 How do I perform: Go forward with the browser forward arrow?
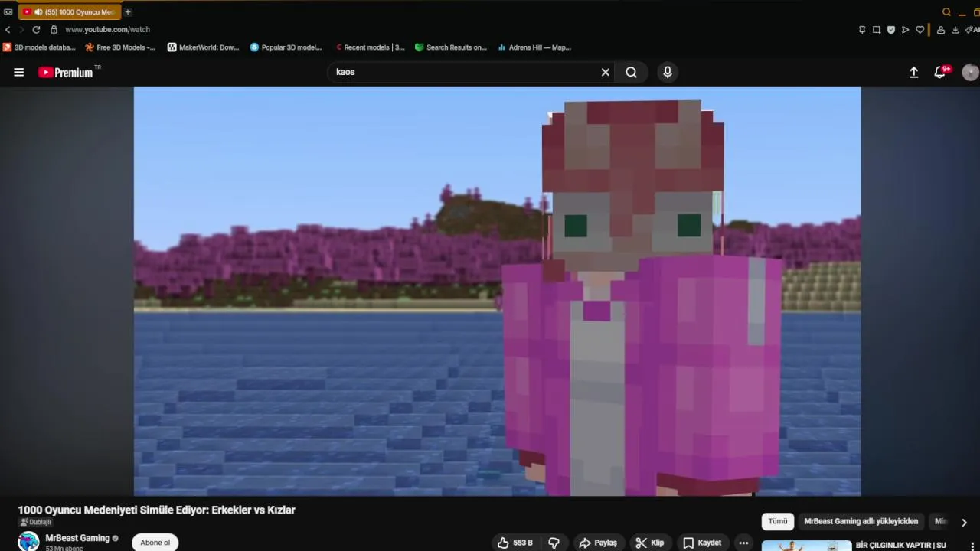click(x=21, y=29)
